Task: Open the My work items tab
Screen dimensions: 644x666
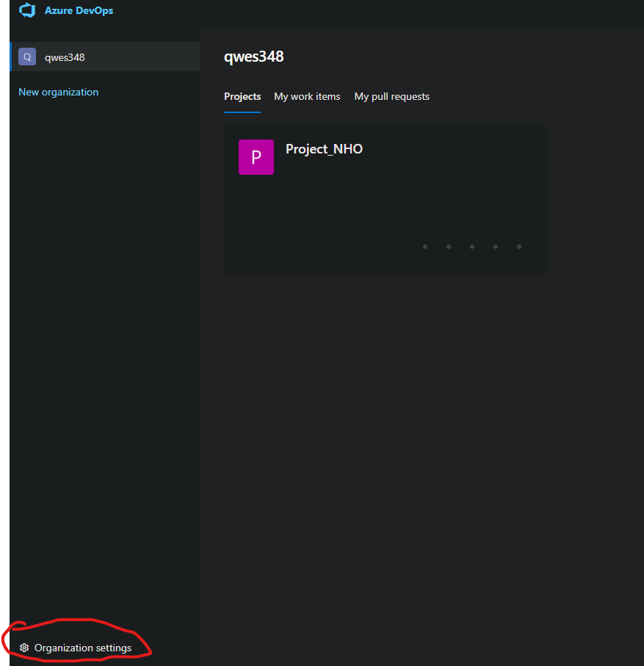Action: (x=307, y=97)
